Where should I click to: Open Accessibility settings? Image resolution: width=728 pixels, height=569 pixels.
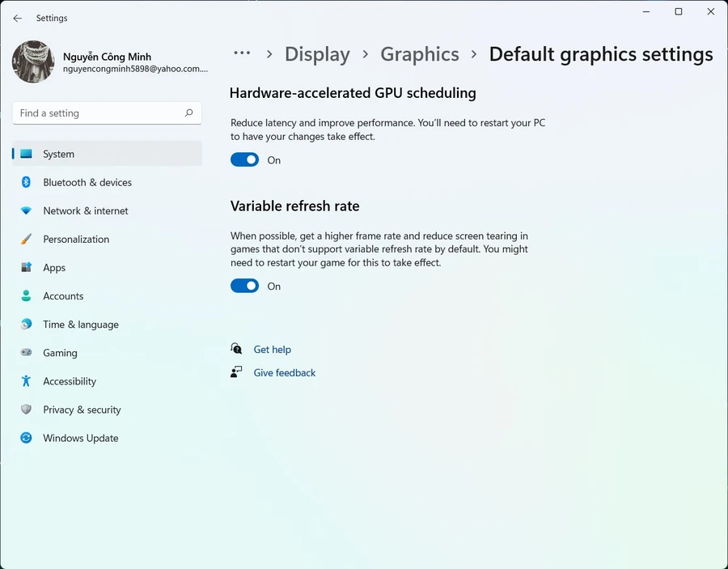(x=70, y=381)
